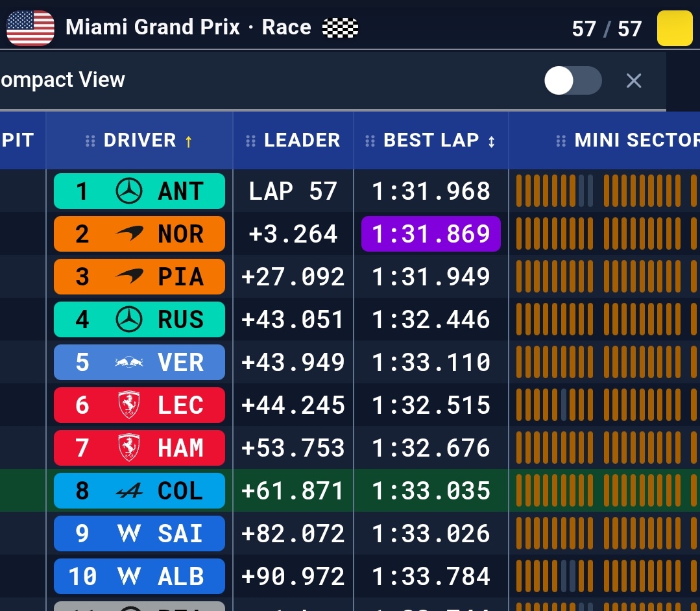The height and width of the screenshot is (611, 700).
Task: Click the McLaren logo on NOR row
Action: point(129,233)
